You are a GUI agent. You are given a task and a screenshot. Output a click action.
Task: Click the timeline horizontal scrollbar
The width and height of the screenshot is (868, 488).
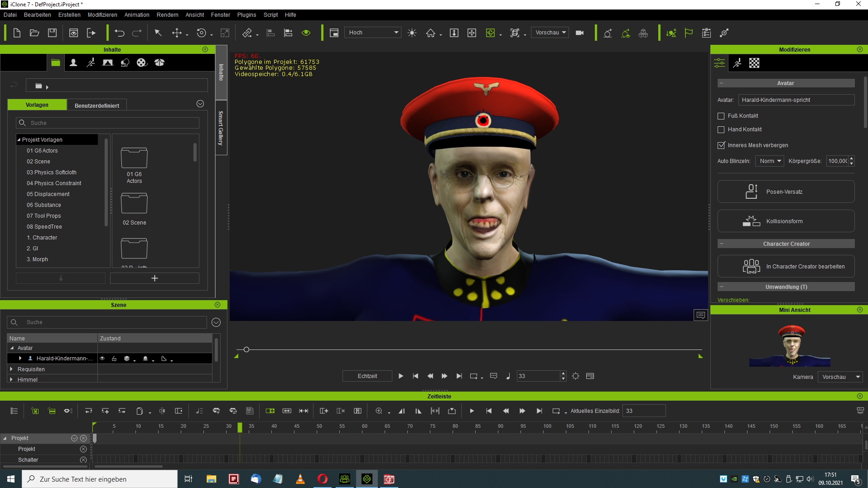coord(128,466)
